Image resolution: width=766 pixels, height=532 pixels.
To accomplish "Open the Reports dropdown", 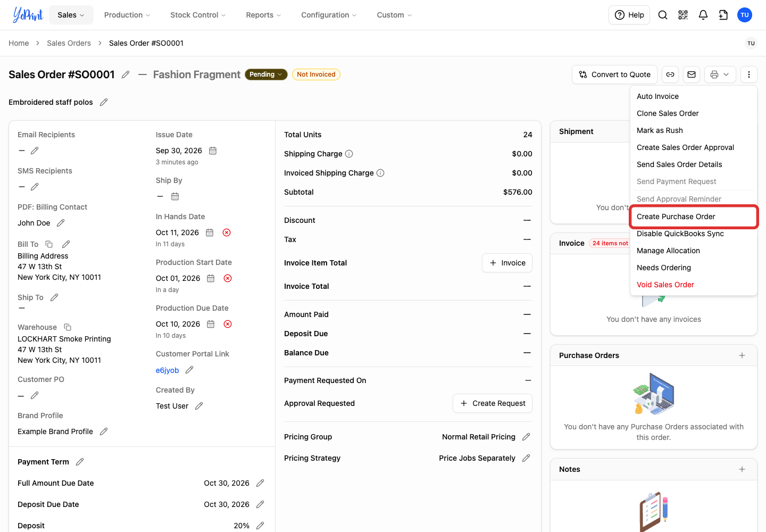I will pyautogui.click(x=263, y=15).
